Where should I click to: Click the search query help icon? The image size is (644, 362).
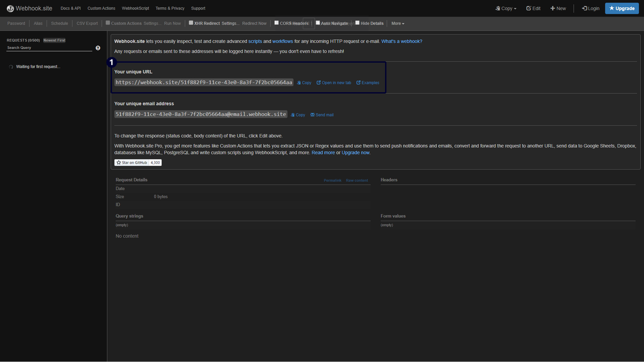98,48
